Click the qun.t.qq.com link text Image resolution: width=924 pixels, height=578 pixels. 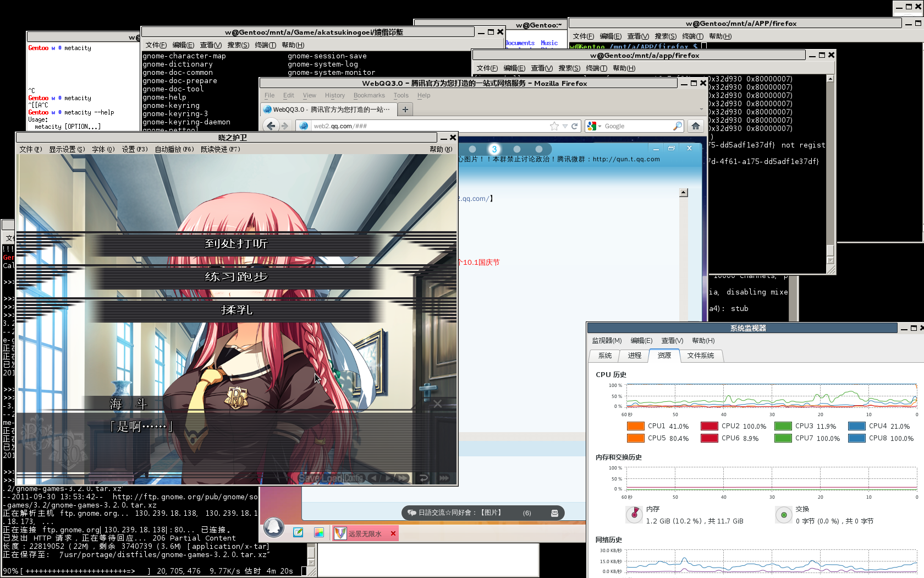point(626,159)
